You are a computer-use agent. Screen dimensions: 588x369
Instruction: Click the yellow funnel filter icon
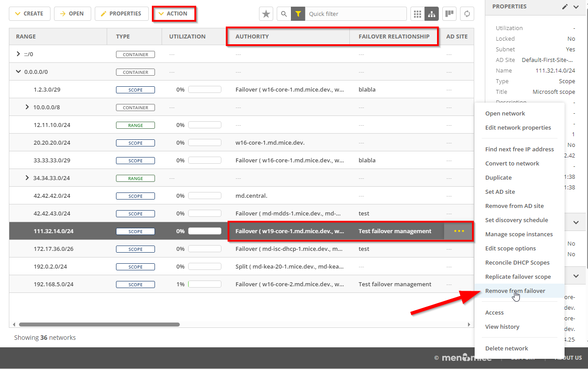298,14
